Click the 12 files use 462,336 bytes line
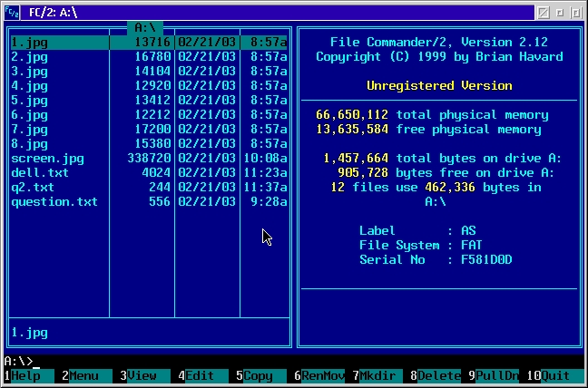The image size is (588, 388). click(436, 188)
